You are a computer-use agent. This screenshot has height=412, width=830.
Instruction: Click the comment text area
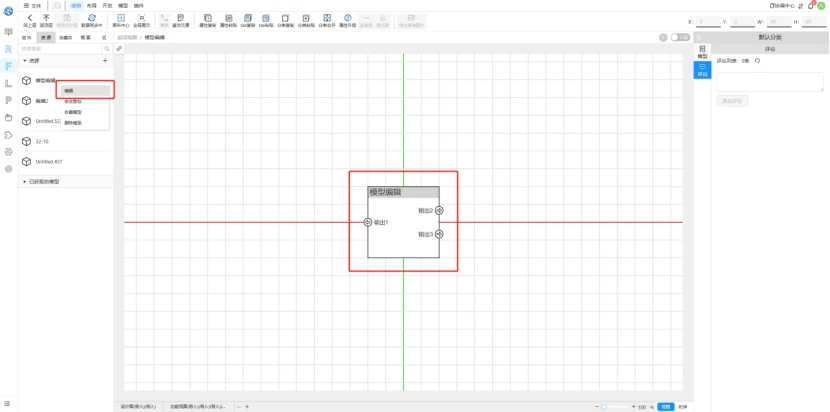pyautogui.click(x=770, y=82)
